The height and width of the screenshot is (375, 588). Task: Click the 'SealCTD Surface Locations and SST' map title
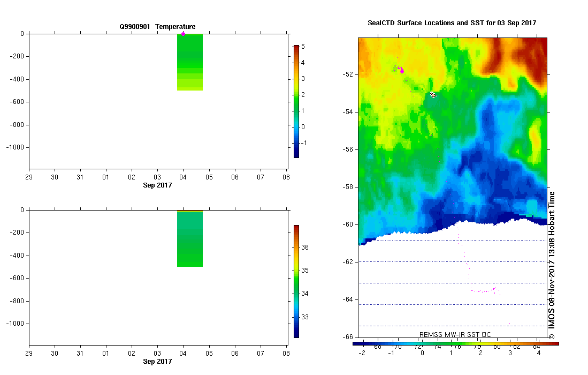(x=452, y=23)
